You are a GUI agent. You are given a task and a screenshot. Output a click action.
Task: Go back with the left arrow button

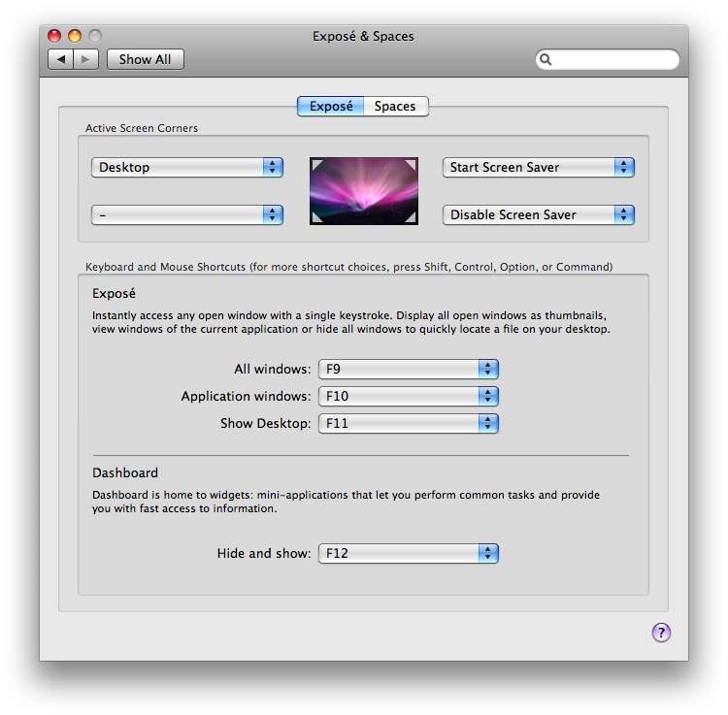[60, 59]
